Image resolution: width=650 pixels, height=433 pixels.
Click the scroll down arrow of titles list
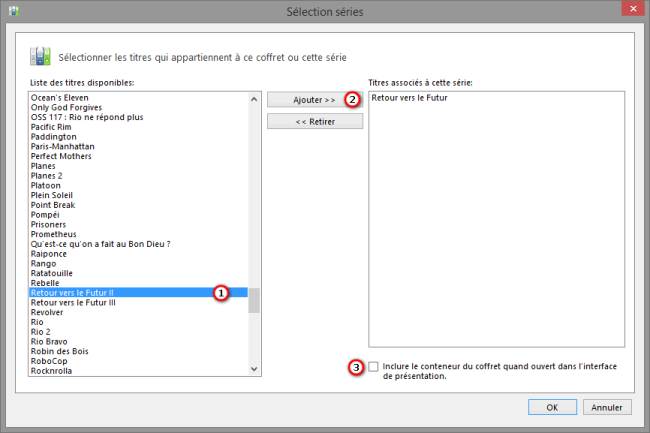pos(254,369)
